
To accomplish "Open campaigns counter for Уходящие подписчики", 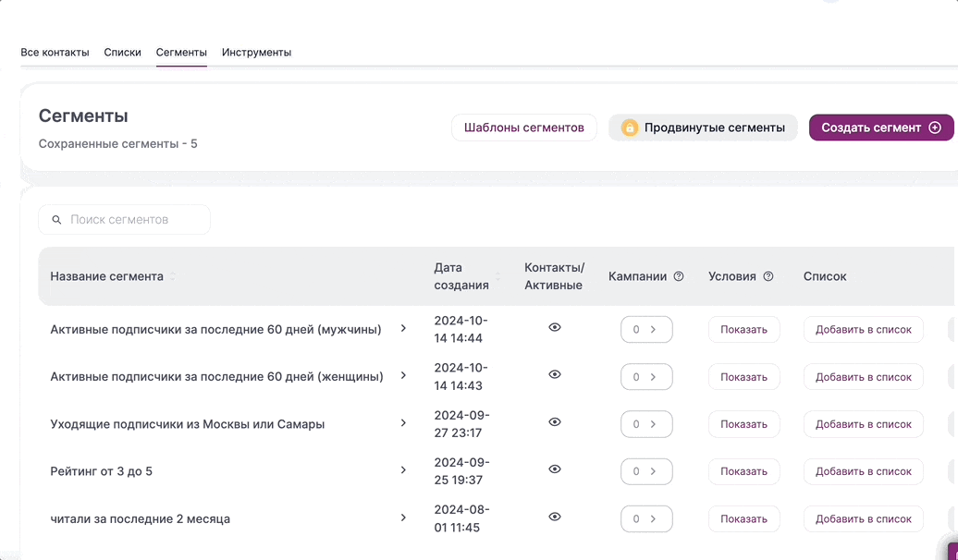I will point(646,424).
